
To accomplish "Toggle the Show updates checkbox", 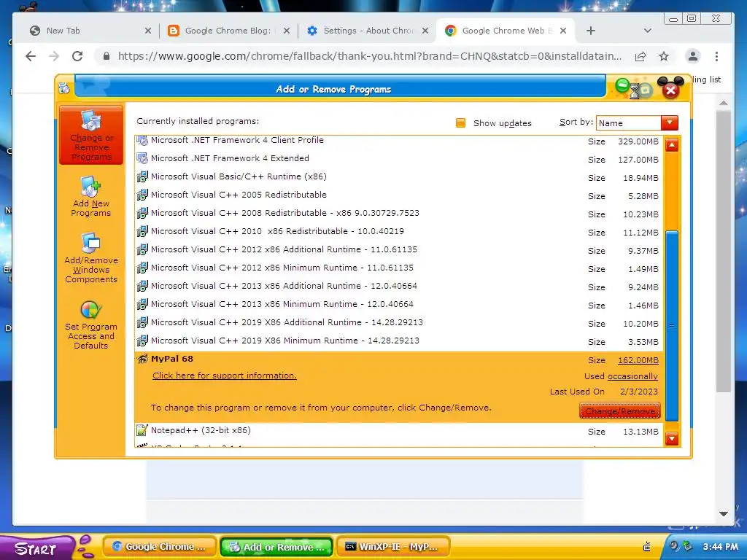I will coord(460,122).
